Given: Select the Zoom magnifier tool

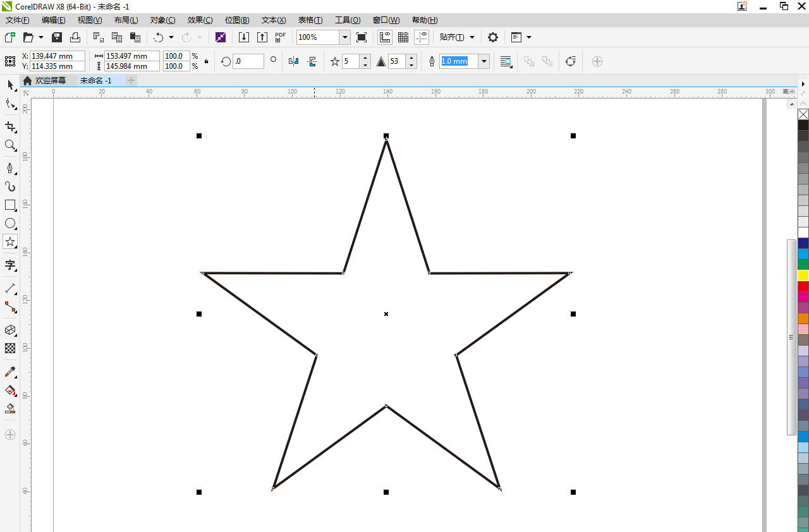Looking at the screenshot, I should point(10,145).
